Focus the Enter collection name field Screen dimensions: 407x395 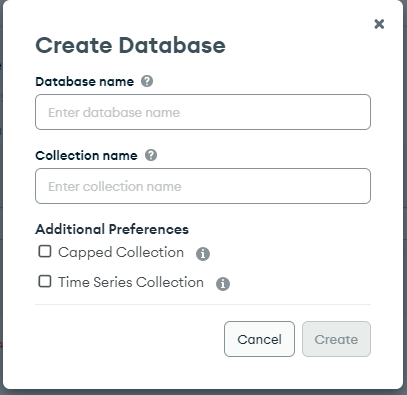[x=203, y=186]
